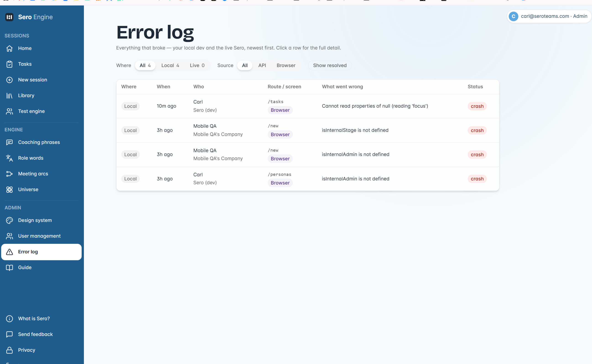
Task: Open the Role words page
Action: [x=42, y=158]
